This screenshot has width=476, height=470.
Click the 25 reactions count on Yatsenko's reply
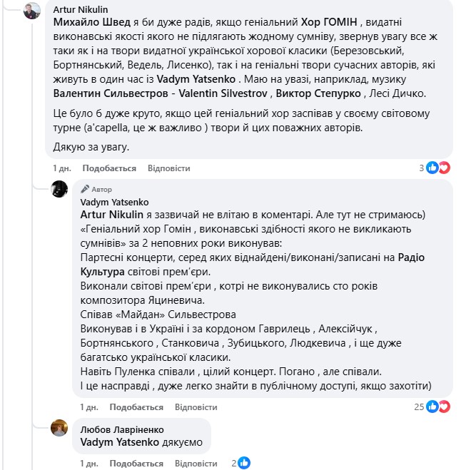pos(420,407)
